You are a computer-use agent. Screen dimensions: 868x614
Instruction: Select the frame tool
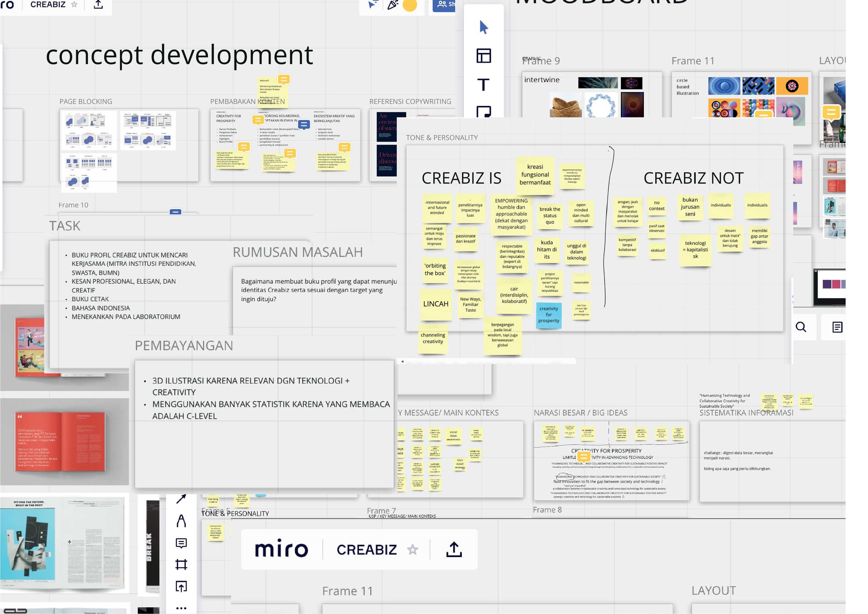tap(181, 564)
